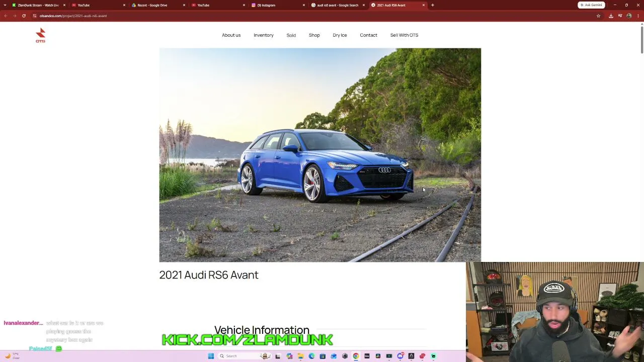Open the Chrome three-dot menu
The height and width of the screenshot is (362, 644).
(638, 16)
